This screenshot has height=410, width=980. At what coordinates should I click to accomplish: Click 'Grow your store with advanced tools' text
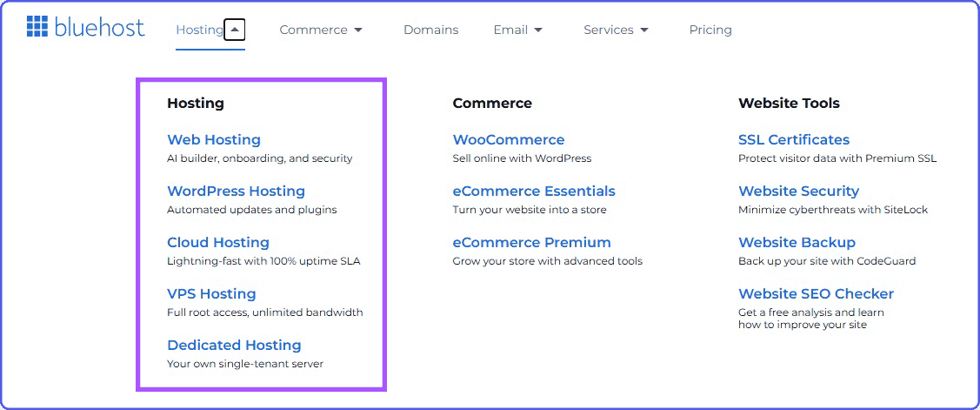coord(548,261)
